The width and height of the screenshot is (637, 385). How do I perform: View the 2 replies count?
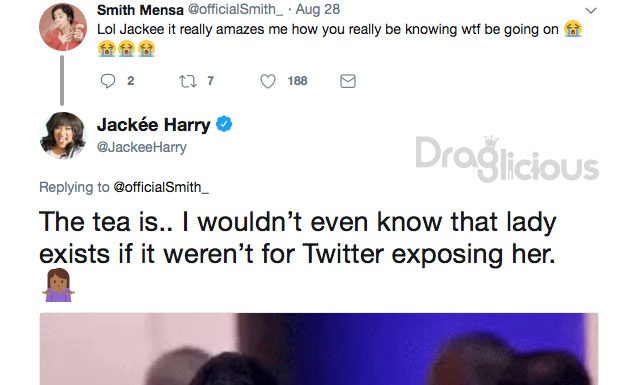[130, 81]
